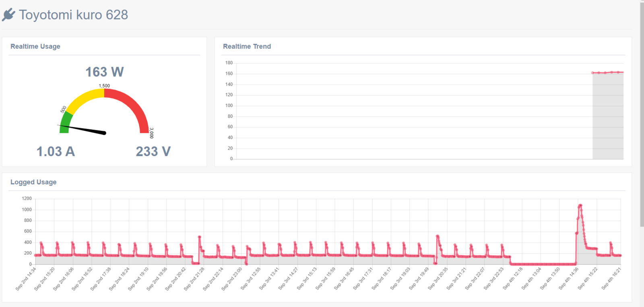
Task: Click the Sep 3rd 12:55 time label
Action: coord(250,278)
